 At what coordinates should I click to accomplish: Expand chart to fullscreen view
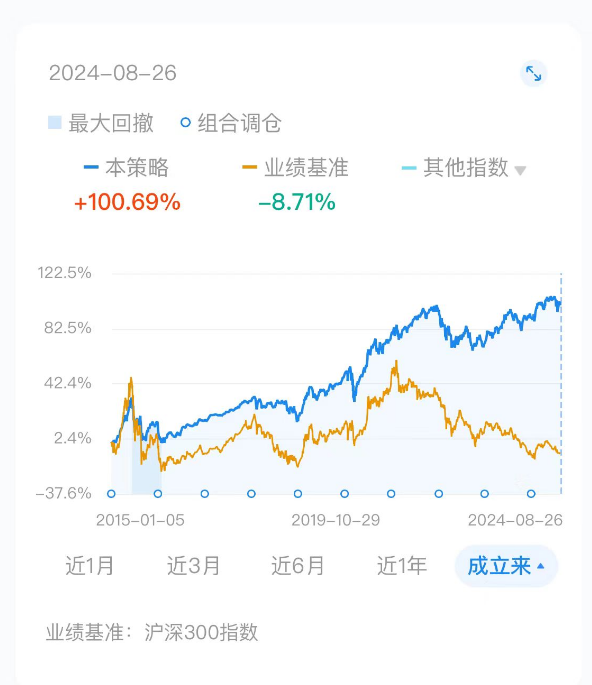[533, 73]
